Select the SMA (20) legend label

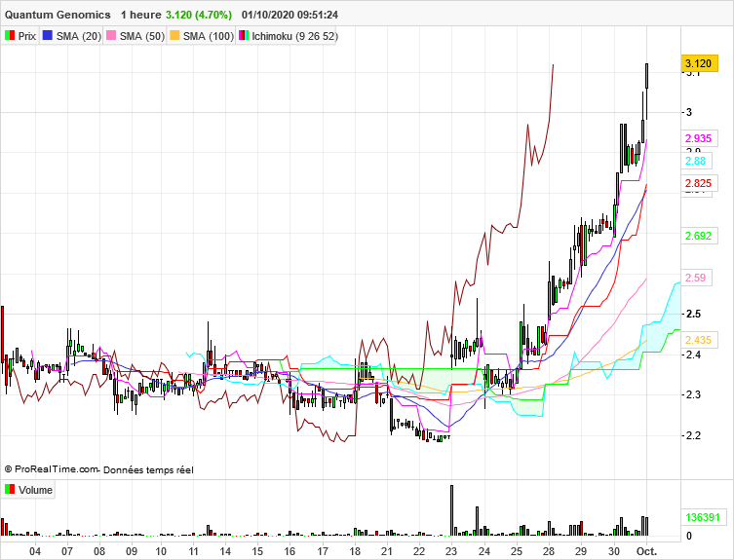click(79, 36)
